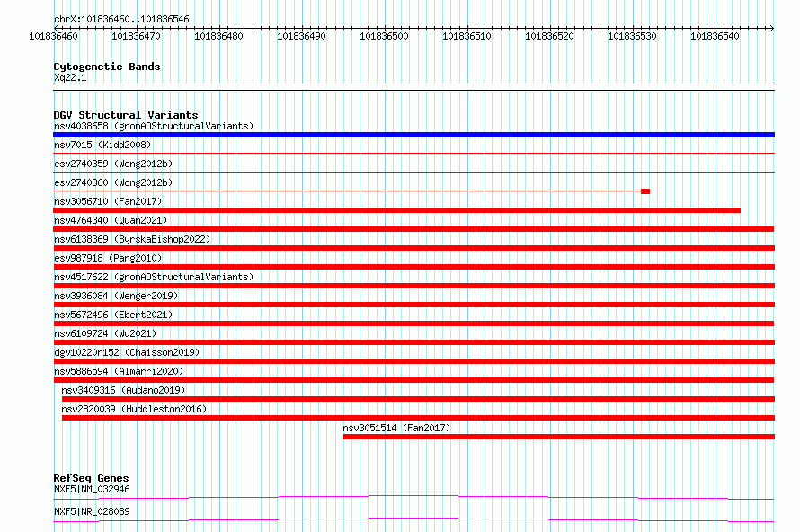Viewport: 800px width, 532px height.
Task: Open variant esv2740359 (Wong2012b) label
Action: click(x=113, y=164)
